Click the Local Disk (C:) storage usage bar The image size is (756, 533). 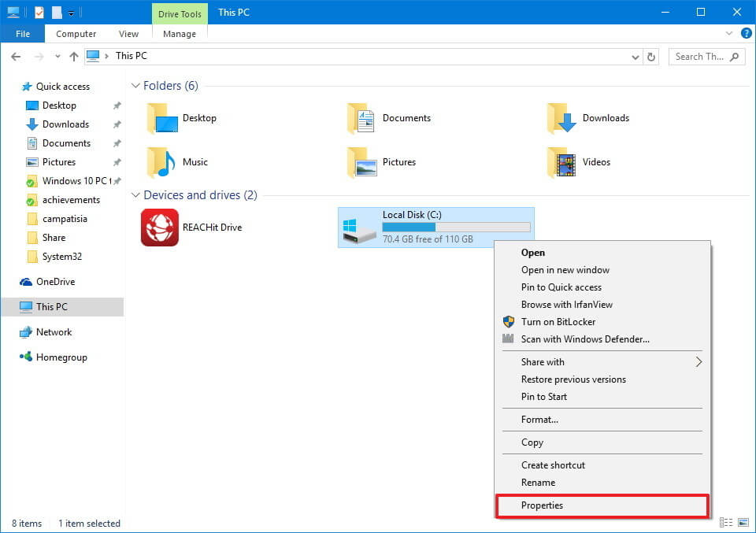tap(456, 227)
